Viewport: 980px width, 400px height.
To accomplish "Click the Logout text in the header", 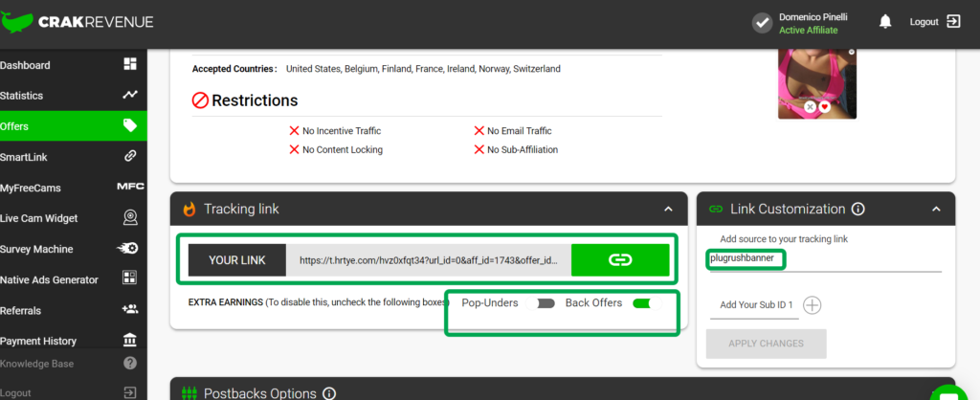I will (924, 22).
